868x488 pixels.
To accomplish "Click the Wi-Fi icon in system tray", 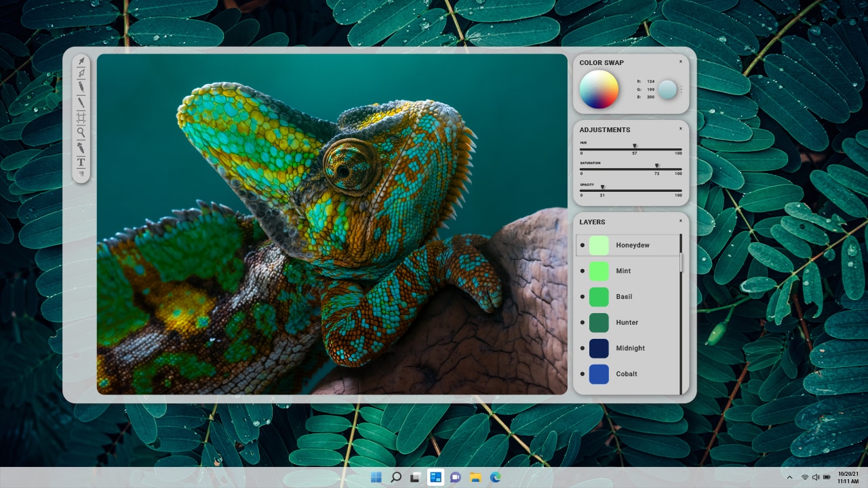I will tap(805, 477).
